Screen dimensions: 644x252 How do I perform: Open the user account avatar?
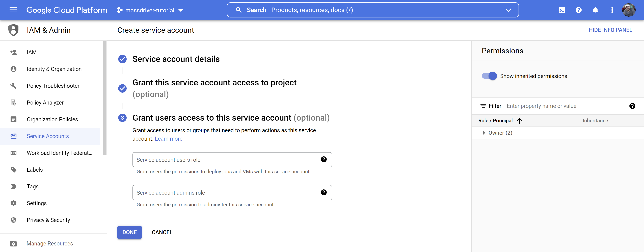629,10
